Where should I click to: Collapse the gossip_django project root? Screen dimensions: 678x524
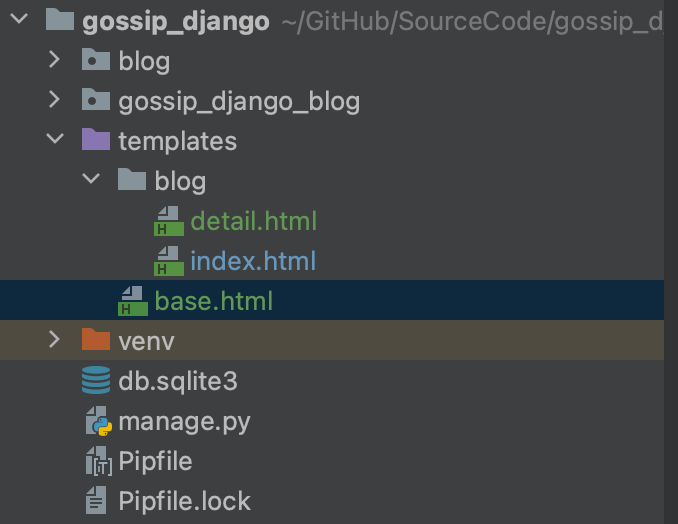point(19,19)
